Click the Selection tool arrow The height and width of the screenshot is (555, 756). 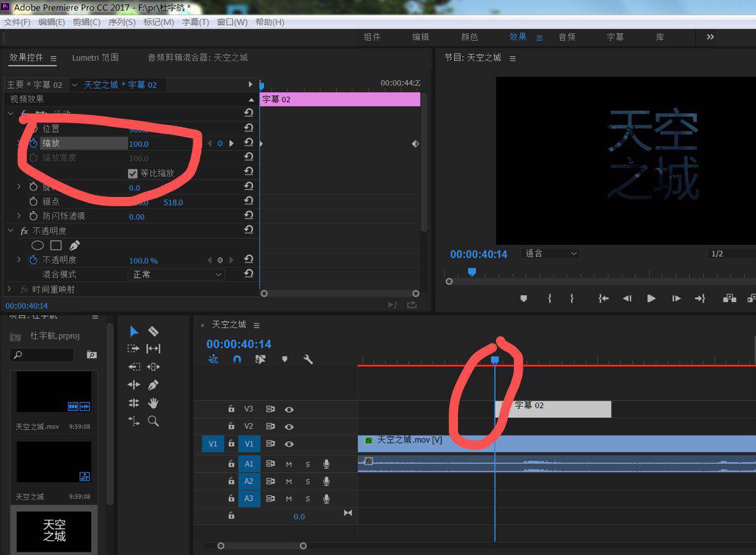[x=134, y=331]
